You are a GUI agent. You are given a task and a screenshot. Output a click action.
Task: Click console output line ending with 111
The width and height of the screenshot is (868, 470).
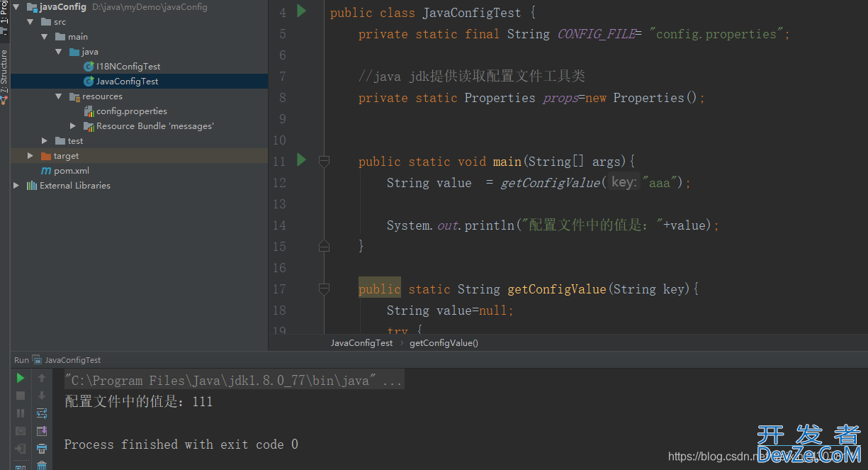(138, 402)
